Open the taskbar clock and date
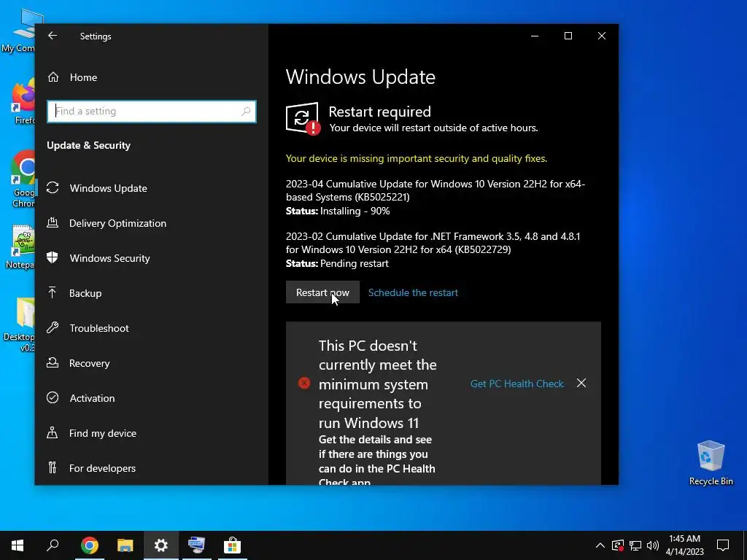This screenshot has width=747, height=560. [x=684, y=545]
